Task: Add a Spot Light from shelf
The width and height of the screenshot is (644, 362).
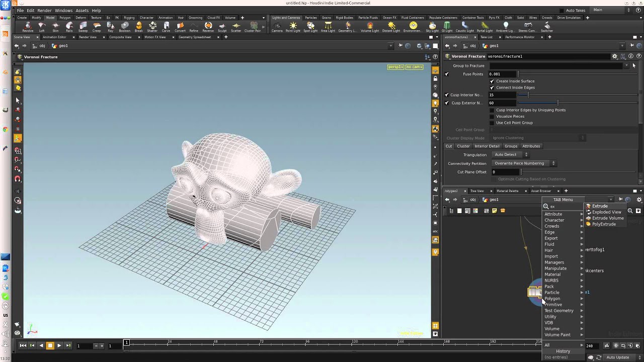Action: [310, 27]
